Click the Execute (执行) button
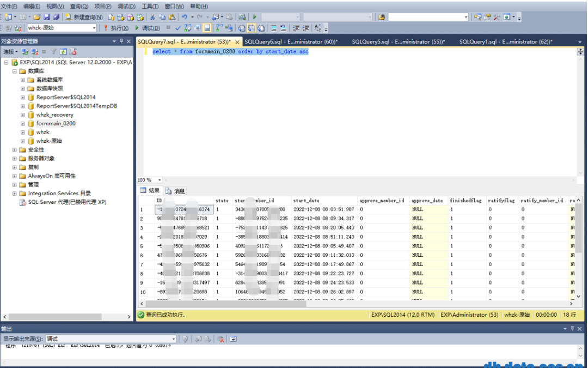The width and height of the screenshot is (588, 368). point(117,28)
